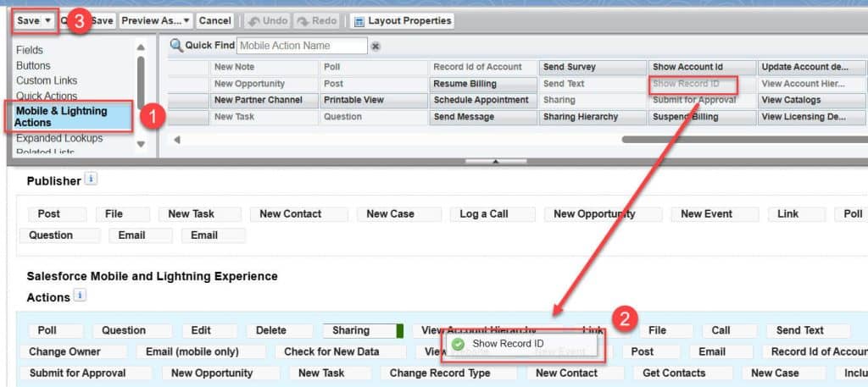Select Resume Billing palette item

[x=482, y=84]
